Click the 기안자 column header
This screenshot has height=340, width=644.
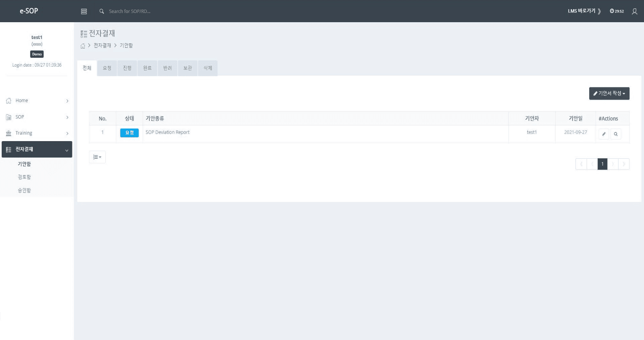(x=532, y=119)
